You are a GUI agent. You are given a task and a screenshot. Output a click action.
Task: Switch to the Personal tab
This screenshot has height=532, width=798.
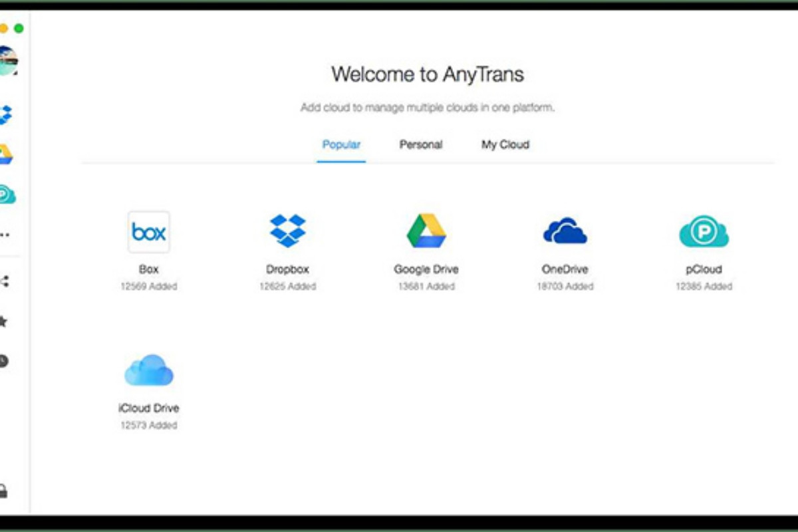coord(421,144)
